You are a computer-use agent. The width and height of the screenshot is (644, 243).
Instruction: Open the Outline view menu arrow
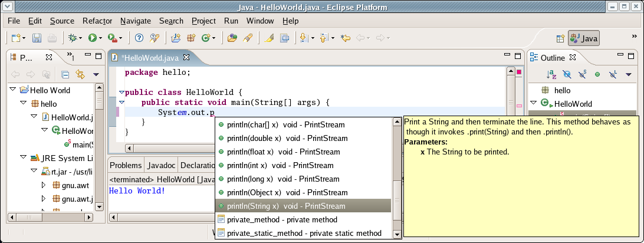pyautogui.click(x=629, y=75)
